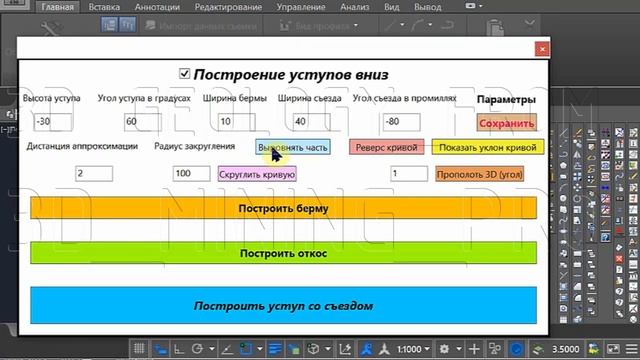640x360 pixels.
Task: Click the 'Угол уступа в градусах' field
Action: coord(142,122)
